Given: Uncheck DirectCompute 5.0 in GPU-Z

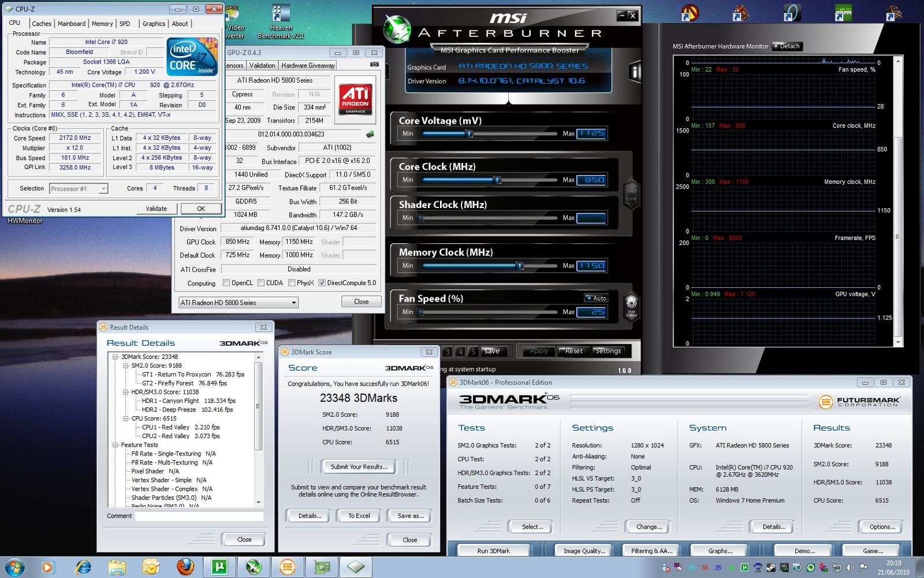Looking at the screenshot, I should tap(322, 283).
